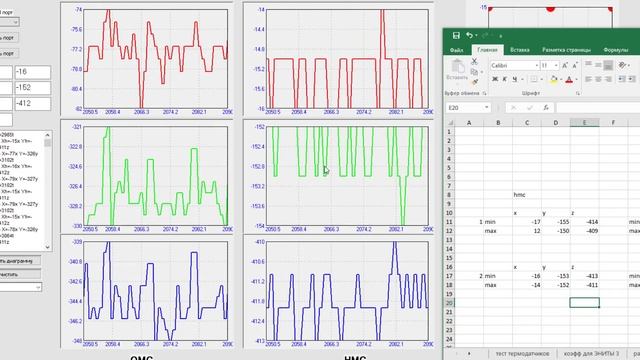Image resolution: width=640 pixels, height=360 pixels.
Task: Open the коэфф для ЗНИТЫ 3 sheet tab
Action: pyautogui.click(x=591, y=354)
